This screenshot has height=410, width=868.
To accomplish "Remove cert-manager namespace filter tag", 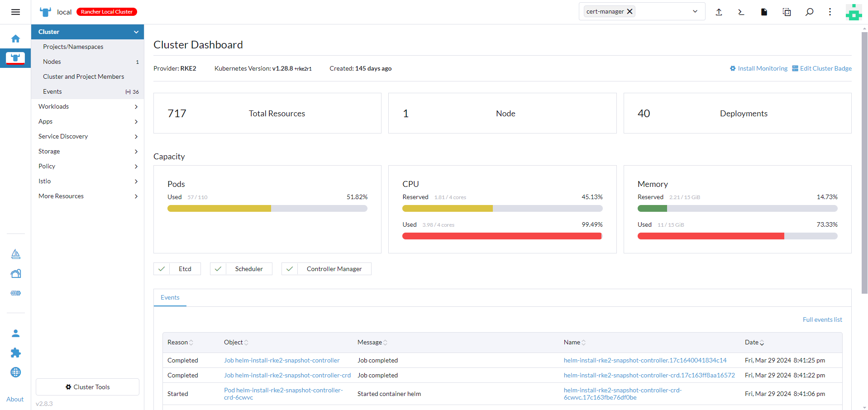I will coord(630,12).
